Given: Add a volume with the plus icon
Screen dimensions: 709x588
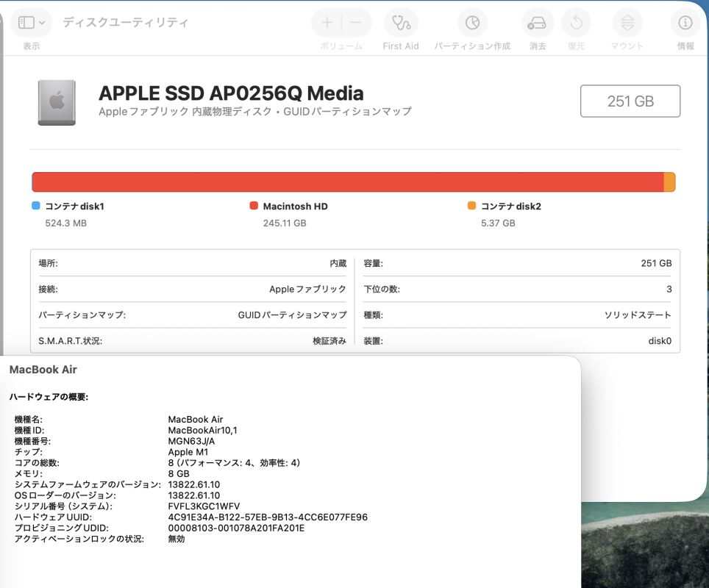Looking at the screenshot, I should [327, 22].
